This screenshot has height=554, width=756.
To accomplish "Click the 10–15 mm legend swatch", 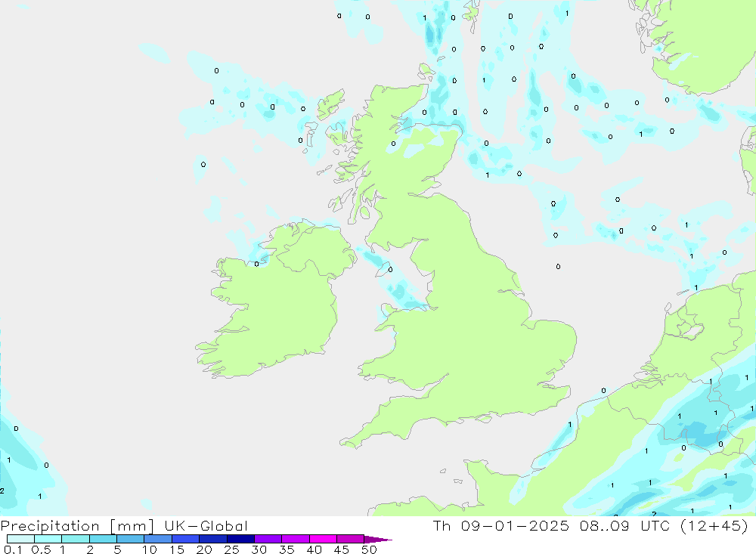I will pyautogui.click(x=158, y=539).
